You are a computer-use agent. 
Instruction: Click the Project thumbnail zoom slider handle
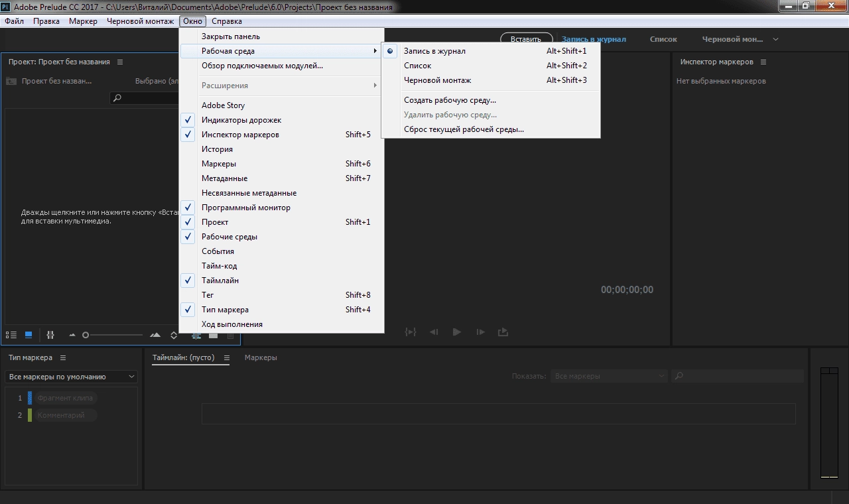coord(86,335)
